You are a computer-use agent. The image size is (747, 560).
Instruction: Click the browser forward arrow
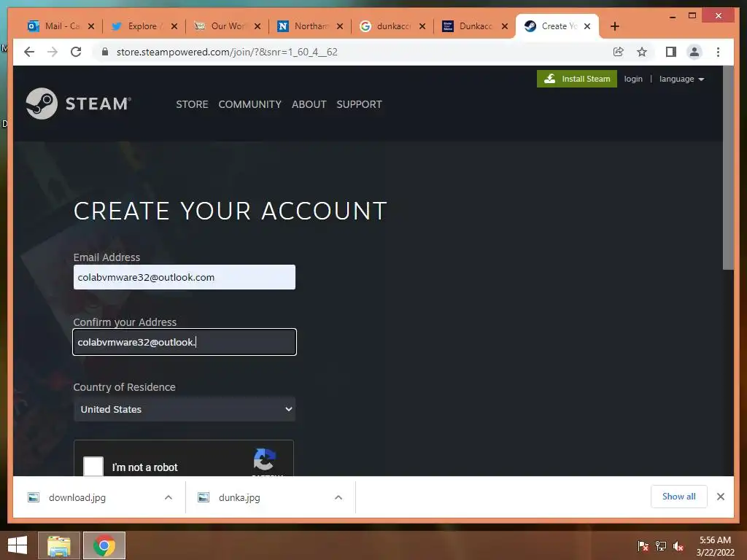point(53,52)
